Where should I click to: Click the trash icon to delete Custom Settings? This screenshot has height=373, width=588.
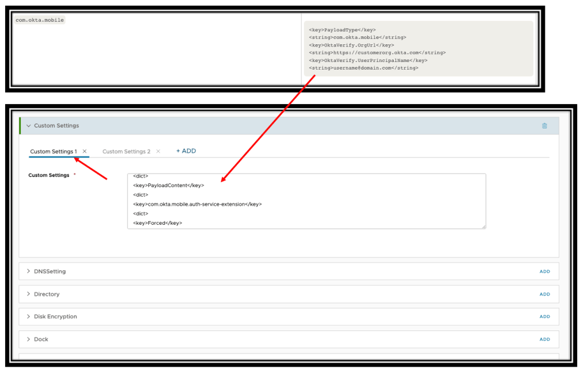coord(544,126)
